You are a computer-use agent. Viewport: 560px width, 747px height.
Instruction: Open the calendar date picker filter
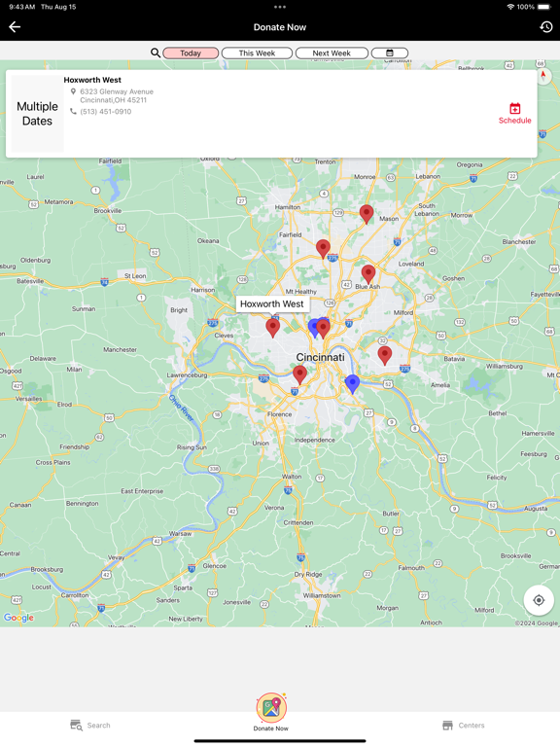click(390, 53)
